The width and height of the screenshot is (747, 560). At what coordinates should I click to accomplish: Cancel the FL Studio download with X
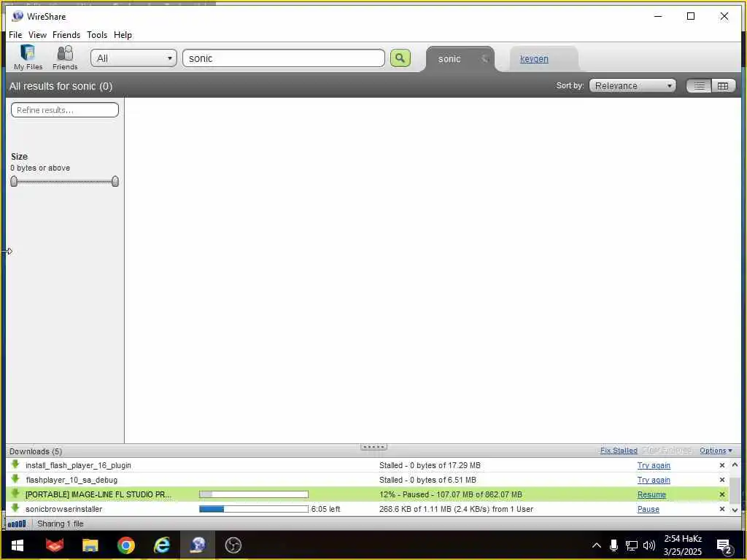pos(721,495)
